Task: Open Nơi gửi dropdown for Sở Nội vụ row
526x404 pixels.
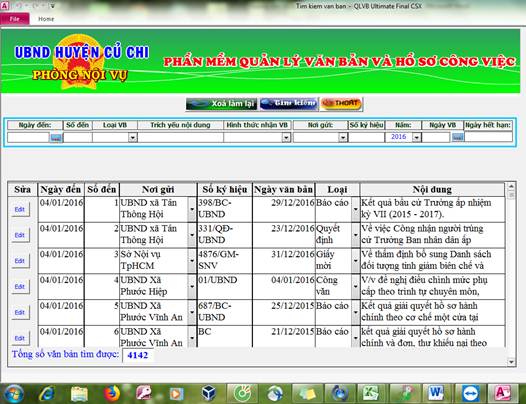Action: [192, 261]
